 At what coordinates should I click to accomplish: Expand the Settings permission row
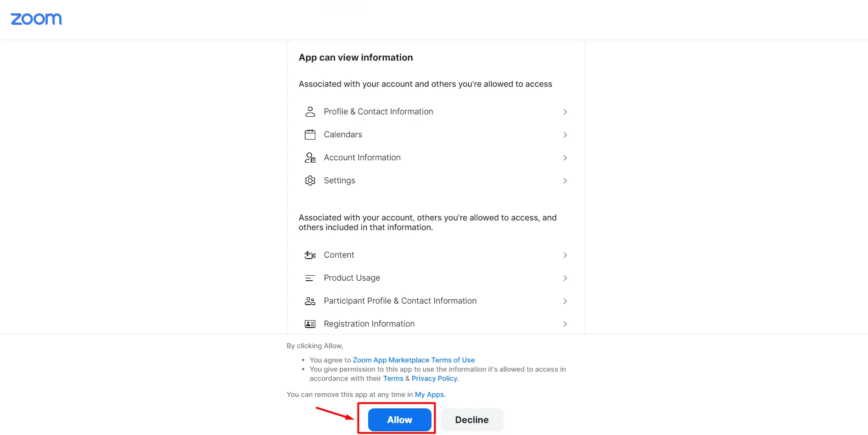click(565, 181)
